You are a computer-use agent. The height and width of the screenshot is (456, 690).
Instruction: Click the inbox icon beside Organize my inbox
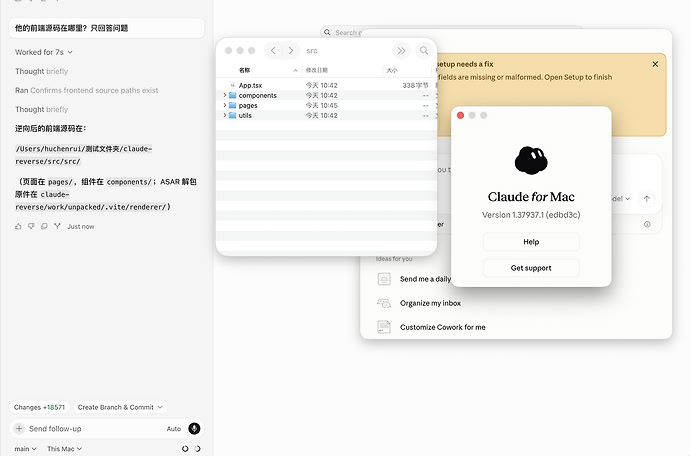pyautogui.click(x=384, y=303)
